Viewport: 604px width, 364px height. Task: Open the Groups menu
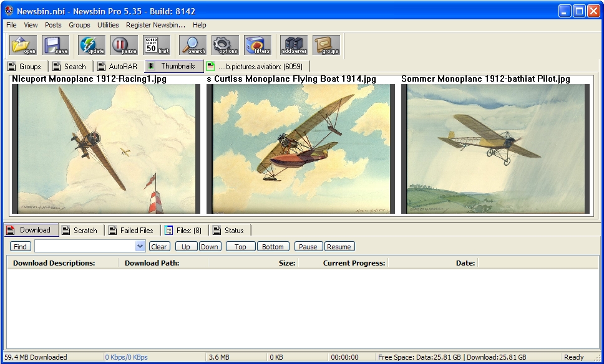click(x=79, y=25)
